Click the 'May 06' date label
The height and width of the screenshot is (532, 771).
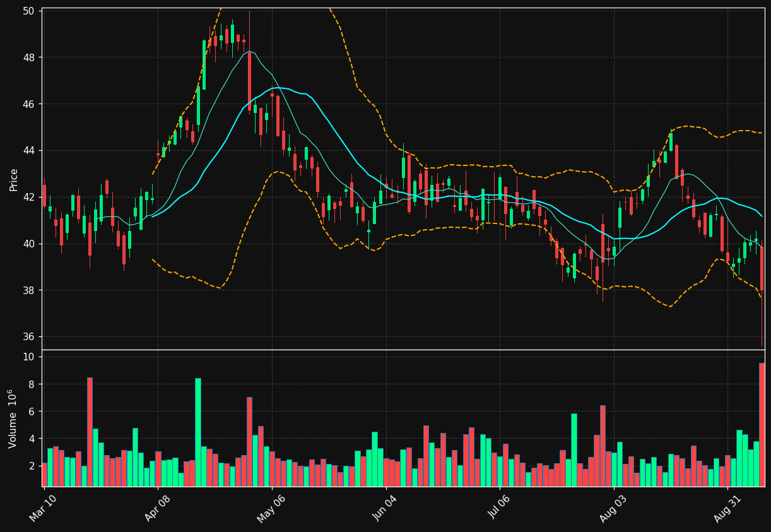(271, 508)
